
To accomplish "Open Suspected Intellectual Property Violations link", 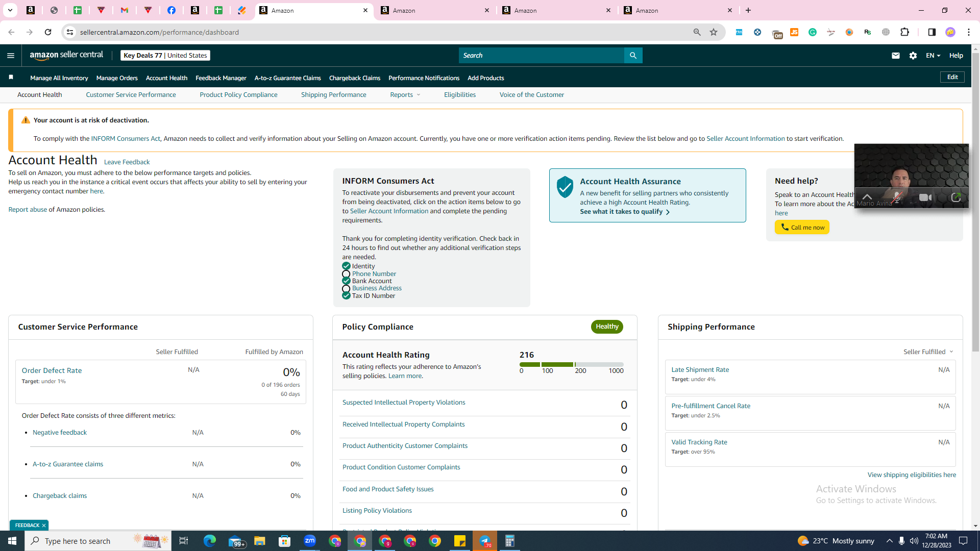I will tap(404, 403).
